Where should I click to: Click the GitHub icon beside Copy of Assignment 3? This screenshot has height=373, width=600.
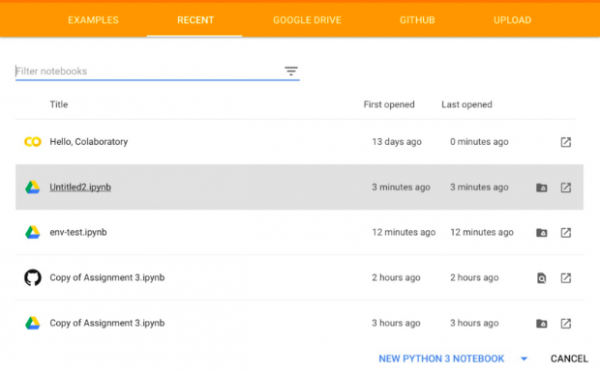click(33, 277)
